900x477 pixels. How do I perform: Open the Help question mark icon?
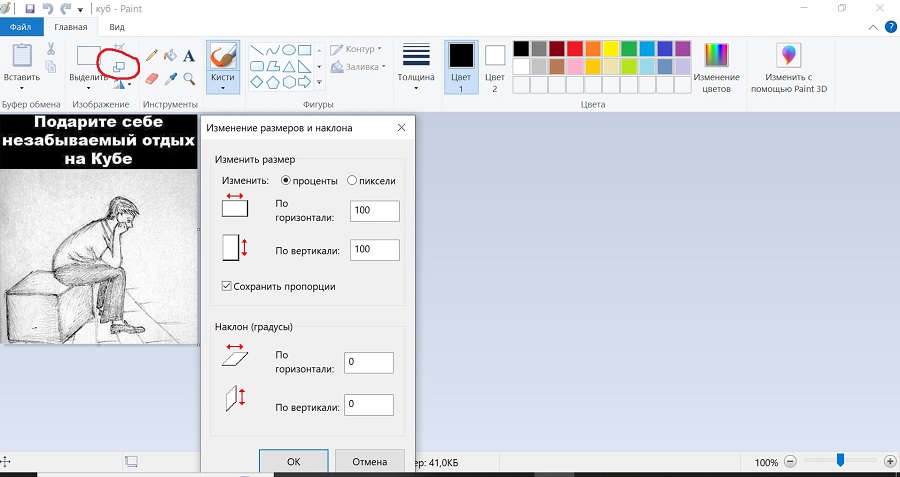pos(891,27)
